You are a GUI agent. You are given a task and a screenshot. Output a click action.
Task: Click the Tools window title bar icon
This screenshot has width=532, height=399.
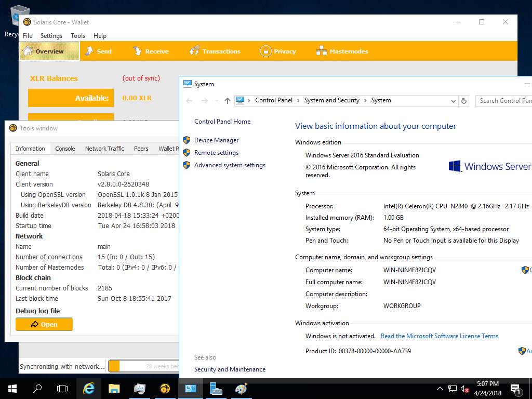pyautogui.click(x=13, y=128)
